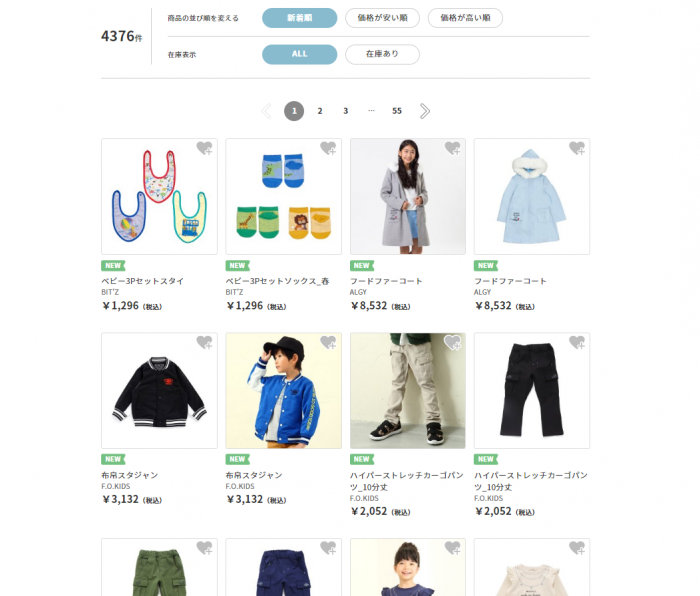This screenshot has height=596, width=700.
Task: Sort by 新着順 newest order
Action: 300,18
